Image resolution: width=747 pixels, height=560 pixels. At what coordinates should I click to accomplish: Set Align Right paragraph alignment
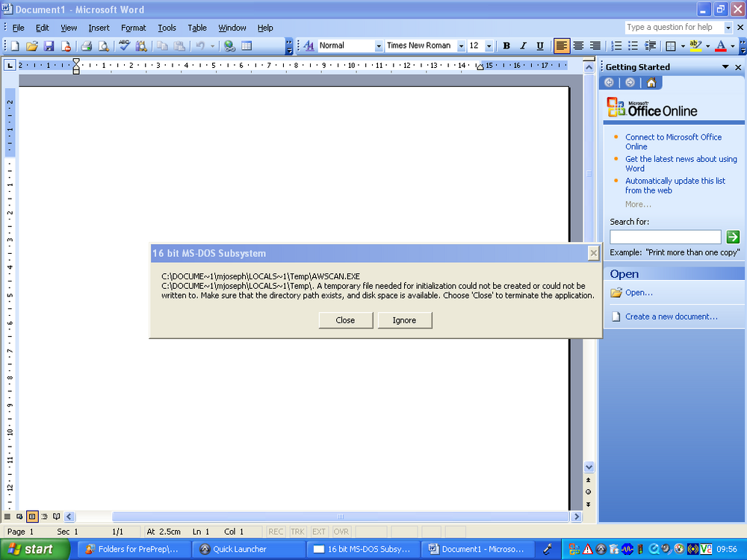[595, 46]
